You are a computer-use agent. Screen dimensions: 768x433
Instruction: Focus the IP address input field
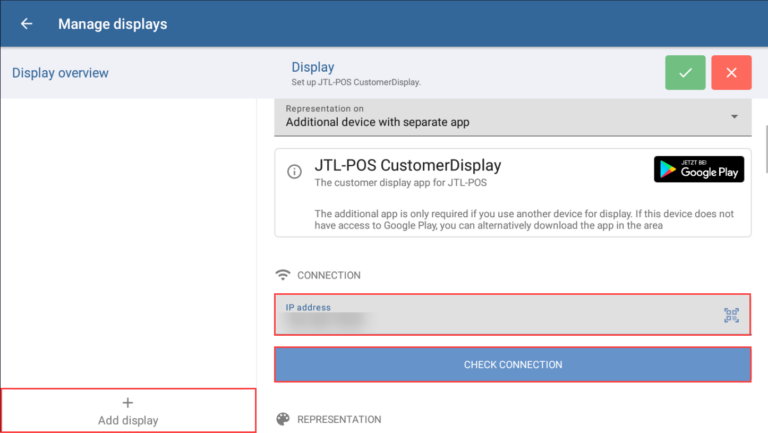[x=512, y=314]
